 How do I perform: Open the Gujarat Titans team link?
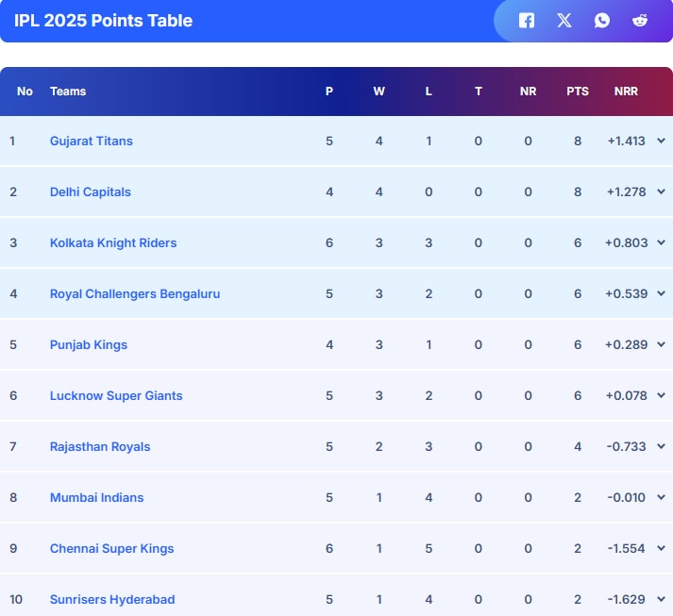coord(92,141)
